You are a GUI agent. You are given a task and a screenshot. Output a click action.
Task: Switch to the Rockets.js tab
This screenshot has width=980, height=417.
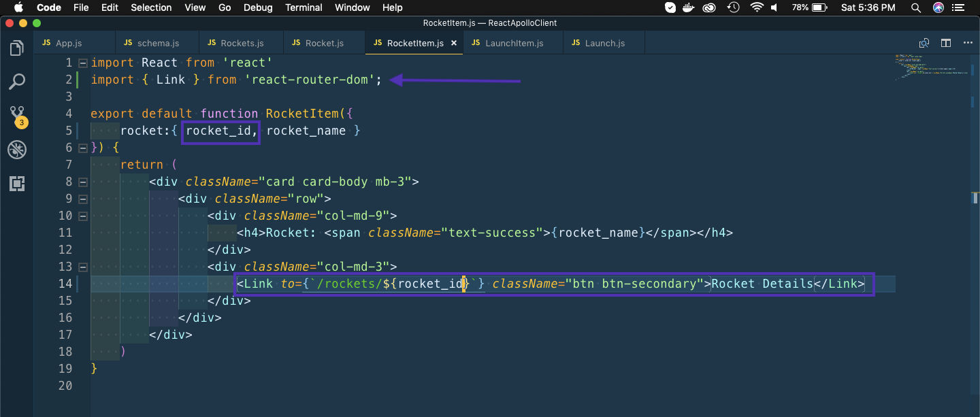point(241,43)
